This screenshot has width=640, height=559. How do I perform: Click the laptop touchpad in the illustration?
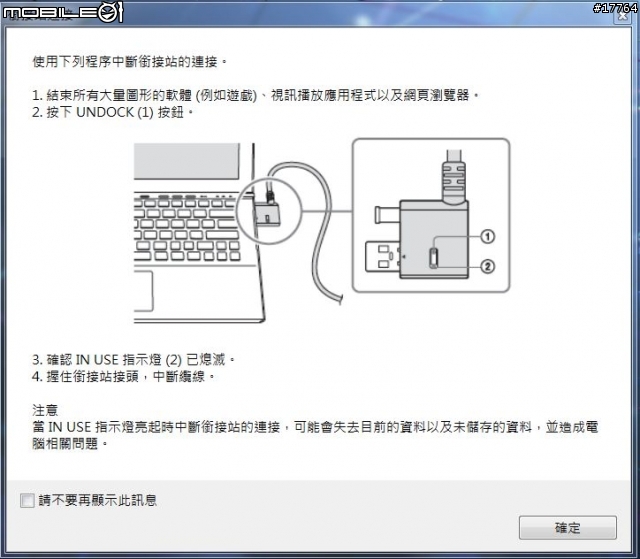point(143,291)
